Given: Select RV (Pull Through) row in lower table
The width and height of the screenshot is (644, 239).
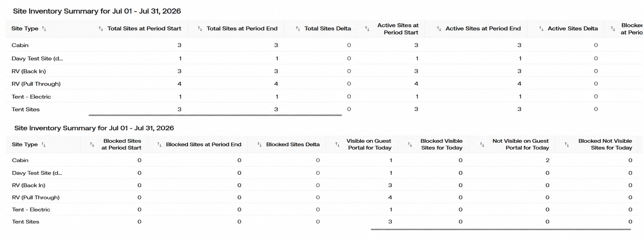Looking at the screenshot, I should tap(322, 197).
